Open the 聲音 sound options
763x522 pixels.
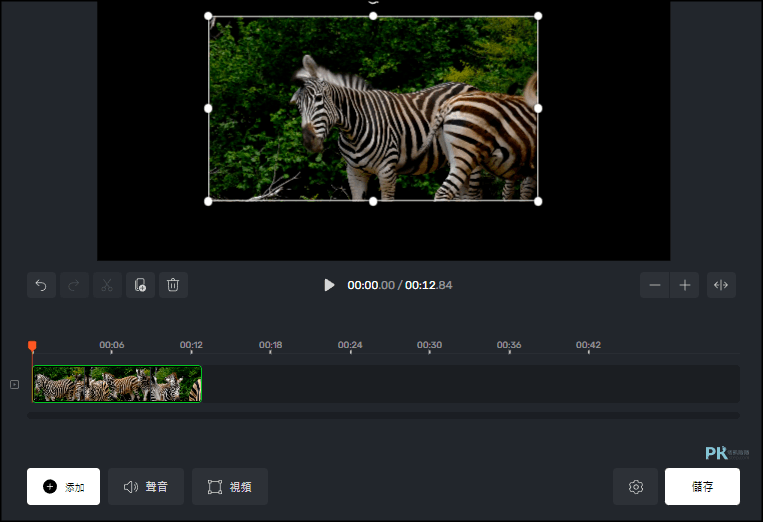tap(146, 486)
